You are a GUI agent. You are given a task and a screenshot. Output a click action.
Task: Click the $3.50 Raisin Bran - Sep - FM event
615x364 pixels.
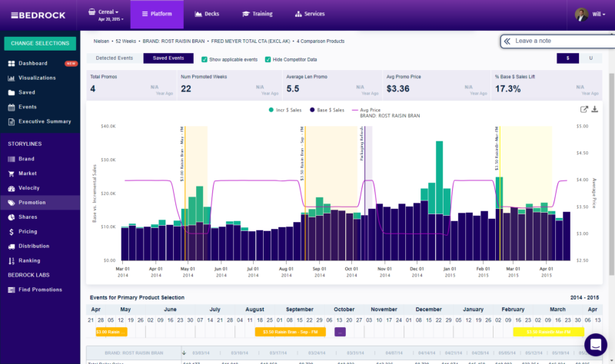[x=291, y=332]
